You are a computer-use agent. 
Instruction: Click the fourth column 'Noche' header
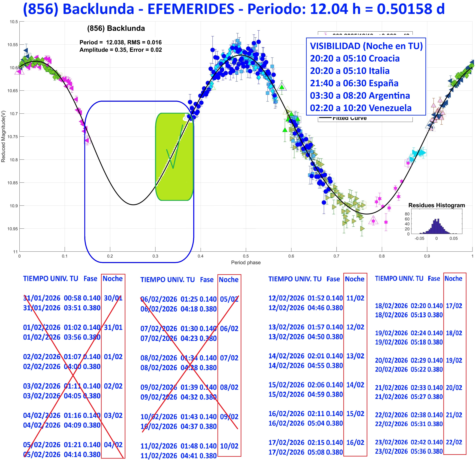click(453, 279)
